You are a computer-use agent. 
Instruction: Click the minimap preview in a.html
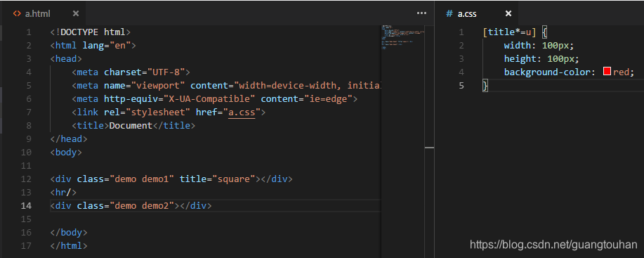(x=402, y=38)
